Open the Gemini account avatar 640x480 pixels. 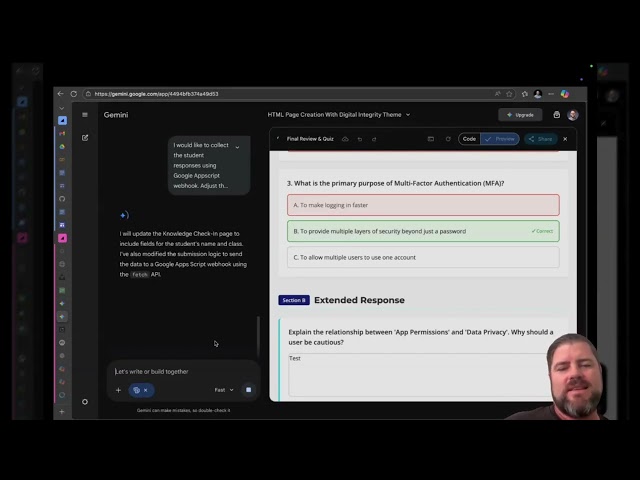573,115
